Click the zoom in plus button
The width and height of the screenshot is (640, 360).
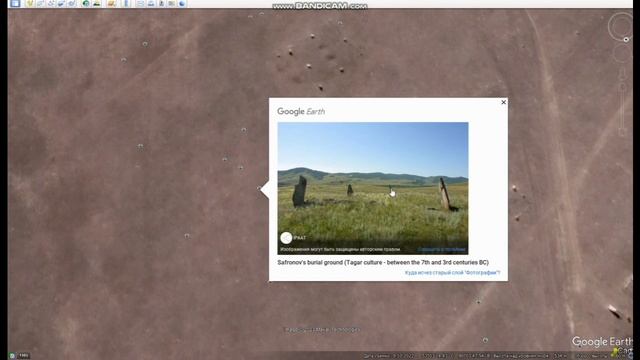click(x=622, y=87)
